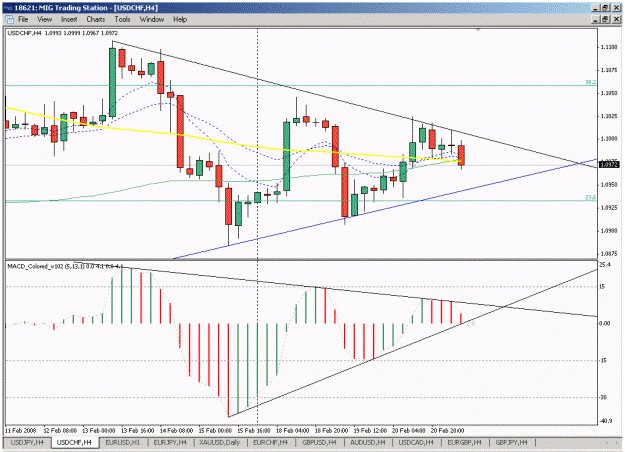Screen dimensions: 625x452
Task: Open the EURJPY,H4 chart tab
Action: (x=170, y=442)
